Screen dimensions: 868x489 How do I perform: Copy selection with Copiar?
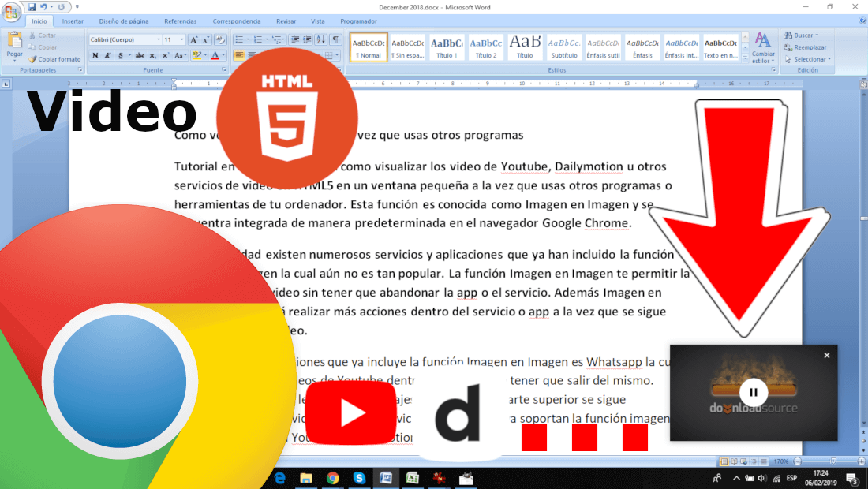coord(43,47)
